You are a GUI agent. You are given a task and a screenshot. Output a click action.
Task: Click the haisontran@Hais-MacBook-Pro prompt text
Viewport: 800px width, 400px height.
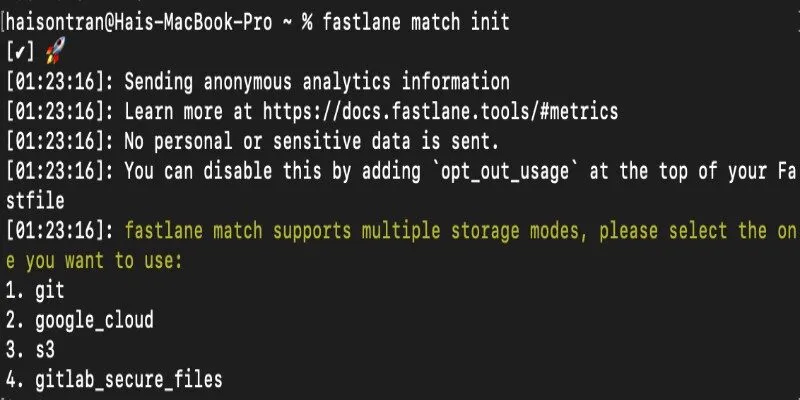(x=139, y=22)
